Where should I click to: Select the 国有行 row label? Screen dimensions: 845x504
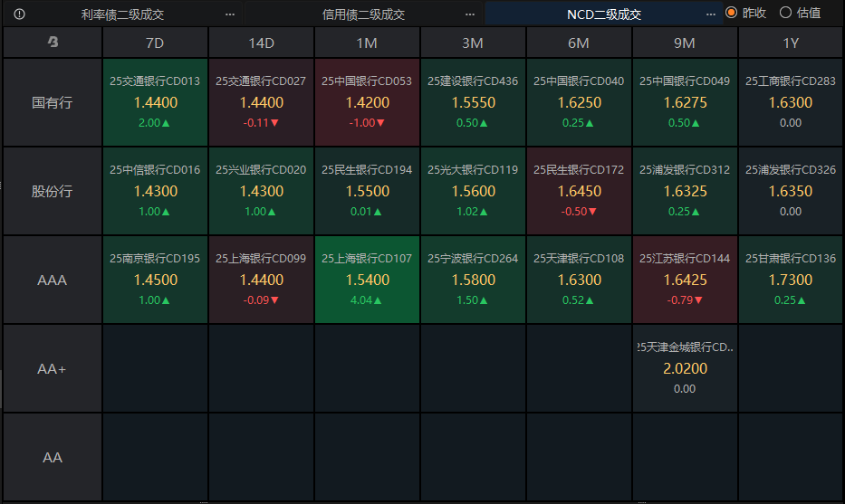click(x=53, y=102)
